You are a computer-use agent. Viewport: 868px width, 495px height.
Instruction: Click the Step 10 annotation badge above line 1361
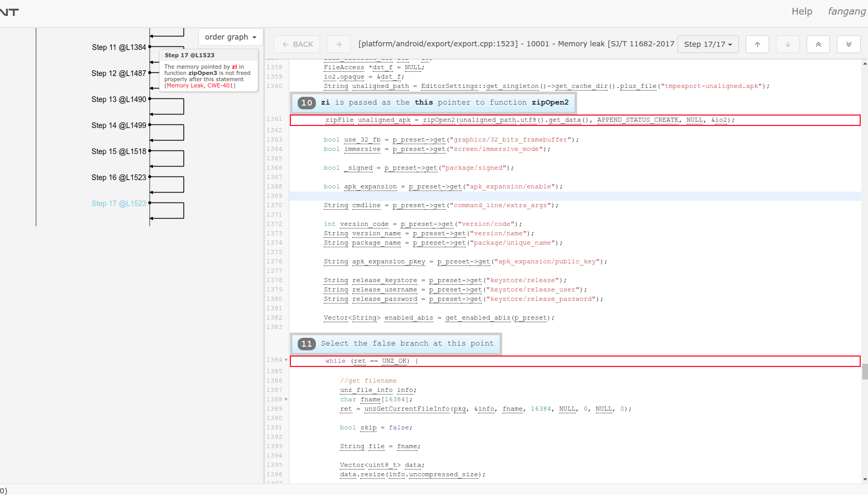click(x=307, y=103)
